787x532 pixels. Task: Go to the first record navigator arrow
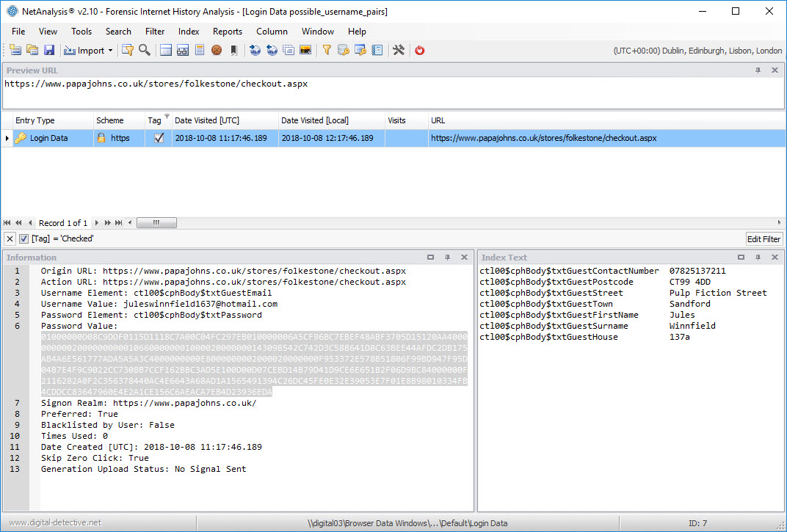click(x=7, y=223)
